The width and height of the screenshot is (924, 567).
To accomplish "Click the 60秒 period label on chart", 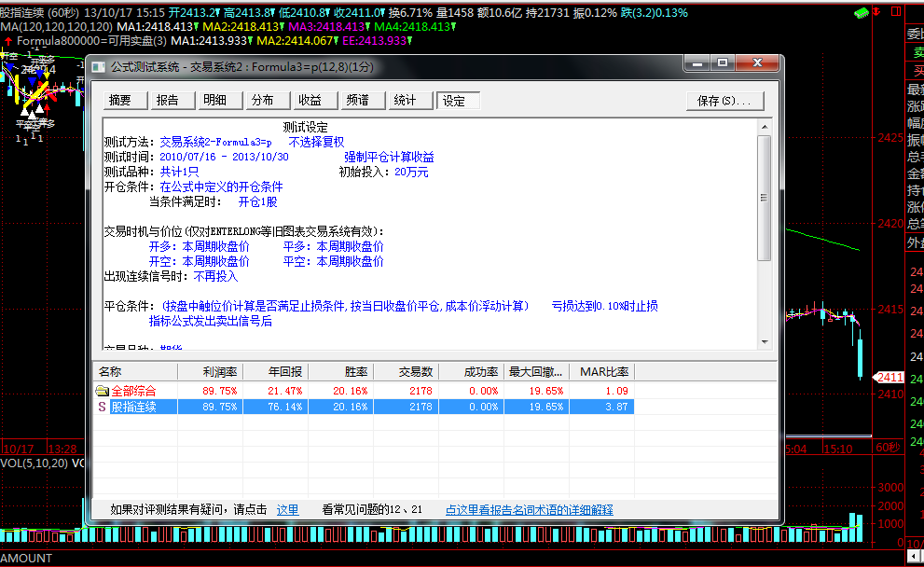I will [x=888, y=449].
